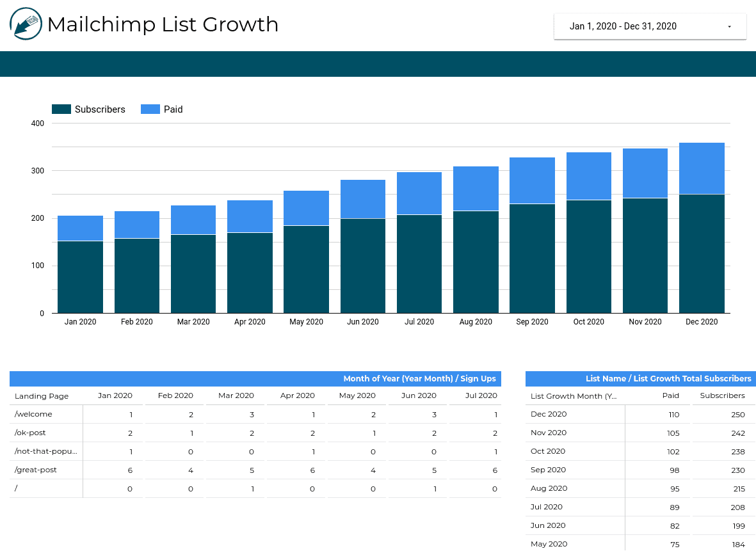
Task: Click the Subscribers legend label
Action: click(x=100, y=109)
